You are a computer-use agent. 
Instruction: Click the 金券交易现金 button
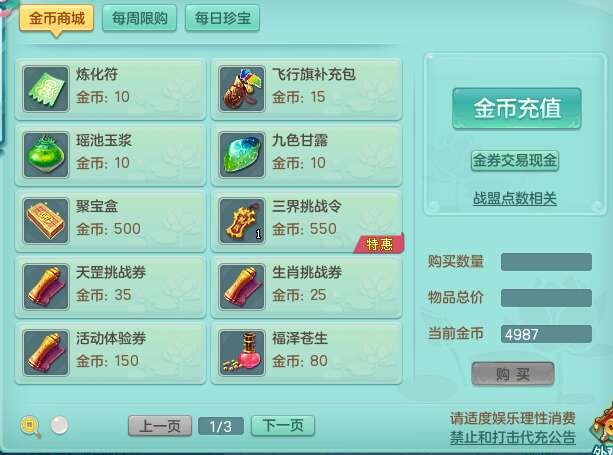point(515,160)
